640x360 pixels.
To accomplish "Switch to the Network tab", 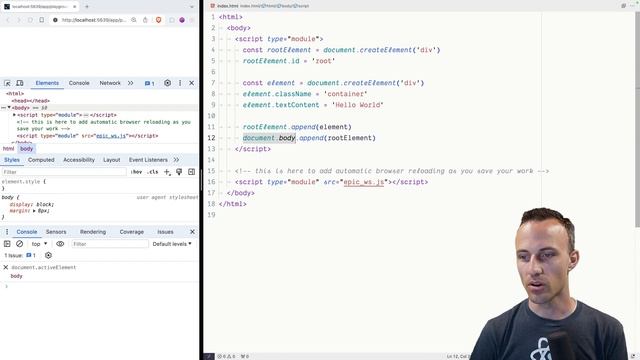I will (x=110, y=83).
